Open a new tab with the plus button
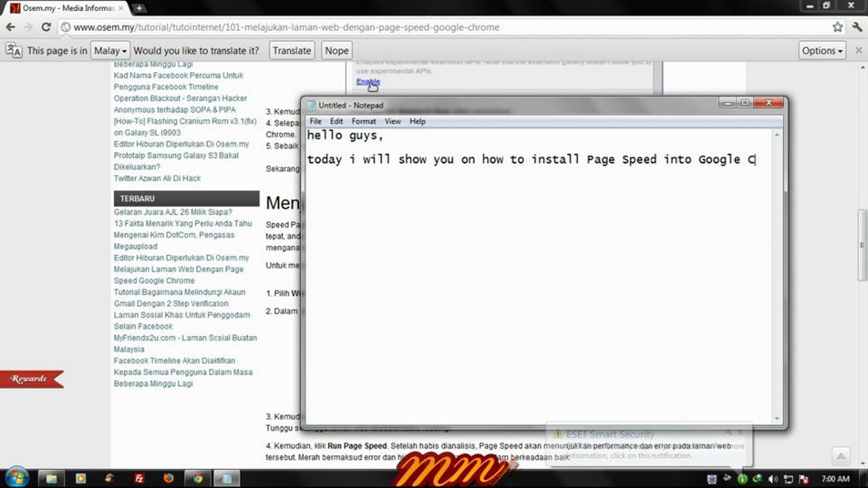The width and height of the screenshot is (868, 488). 139,8
